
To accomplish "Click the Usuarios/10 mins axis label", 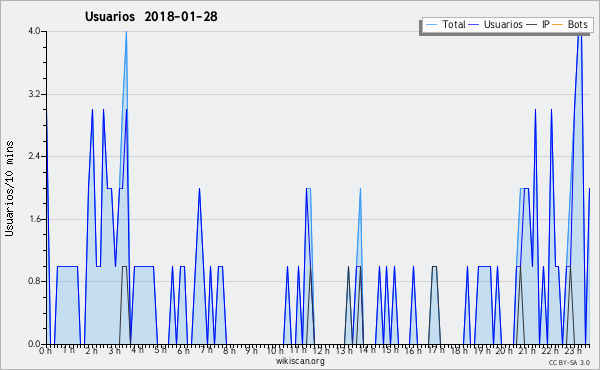I will (x=9, y=189).
